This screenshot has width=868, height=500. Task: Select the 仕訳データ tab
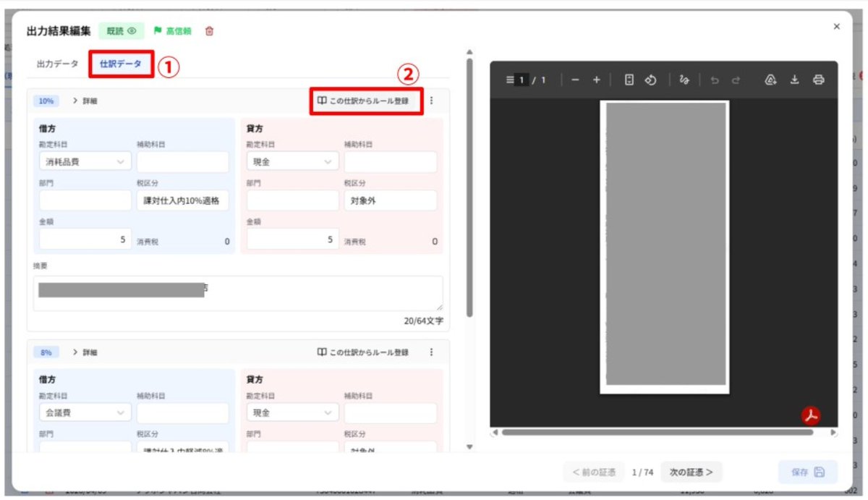tap(121, 64)
